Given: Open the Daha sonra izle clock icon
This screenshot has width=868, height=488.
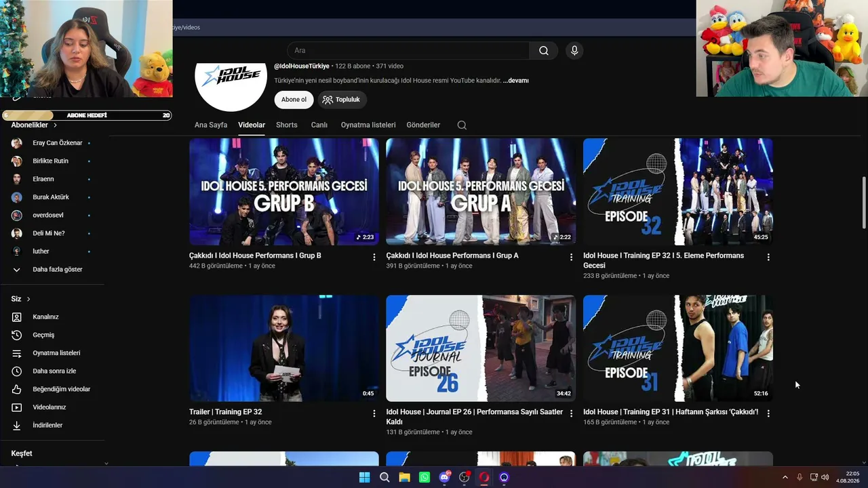Looking at the screenshot, I should (17, 371).
